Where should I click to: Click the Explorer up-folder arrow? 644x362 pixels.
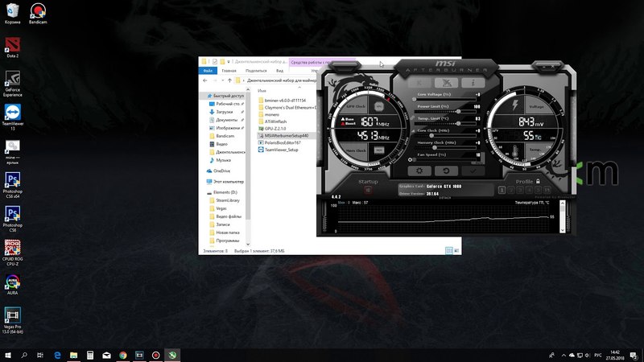point(229,80)
